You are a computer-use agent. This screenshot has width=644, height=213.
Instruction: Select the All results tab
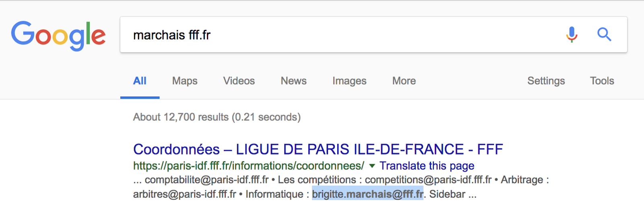click(x=140, y=81)
